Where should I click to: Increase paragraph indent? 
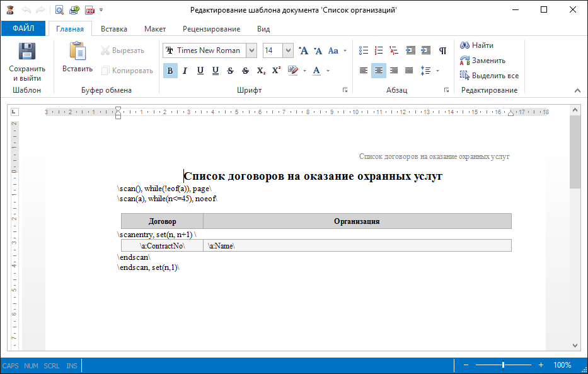pyautogui.click(x=426, y=50)
